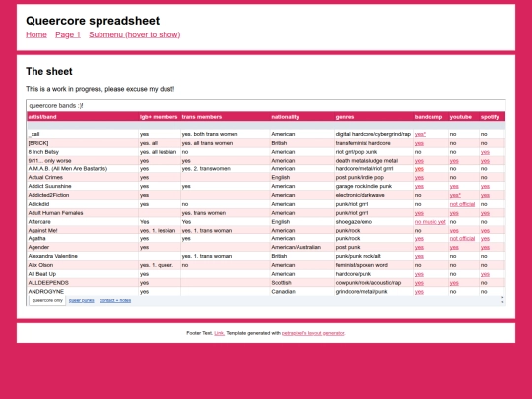This screenshot has height=399, width=532.
Task: Open 9/11... only worse youtube link
Action: point(454,161)
